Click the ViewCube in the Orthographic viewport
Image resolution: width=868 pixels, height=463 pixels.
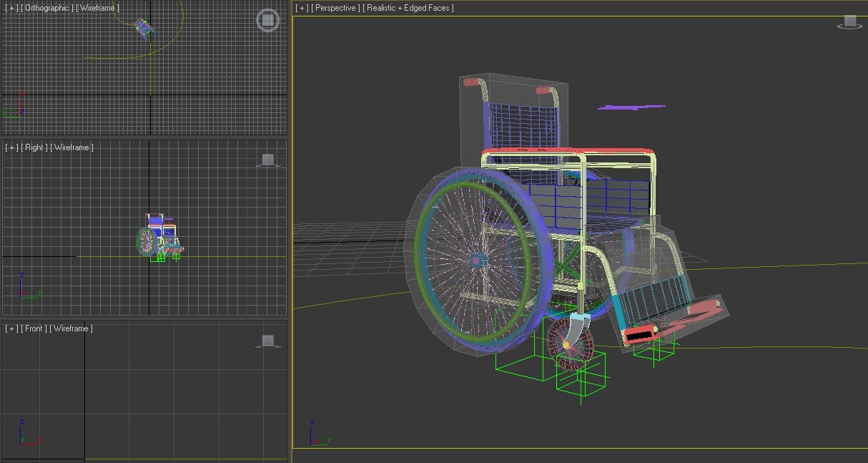tap(267, 20)
